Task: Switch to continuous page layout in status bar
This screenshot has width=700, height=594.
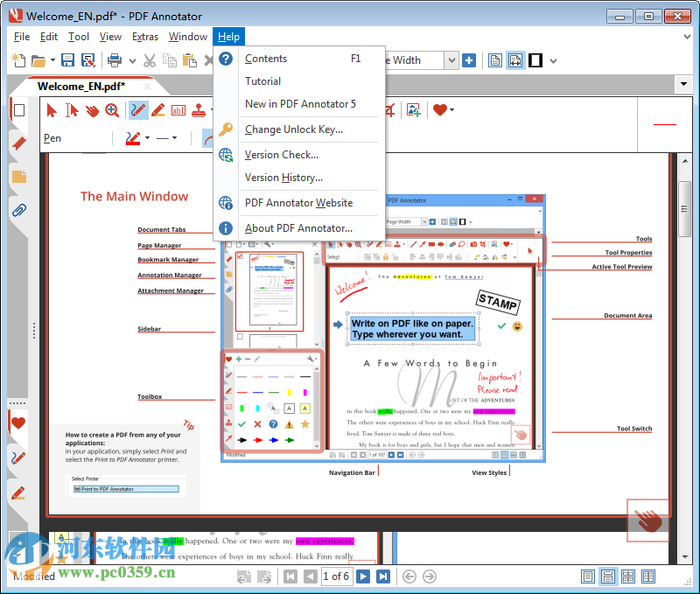Action: (607, 577)
